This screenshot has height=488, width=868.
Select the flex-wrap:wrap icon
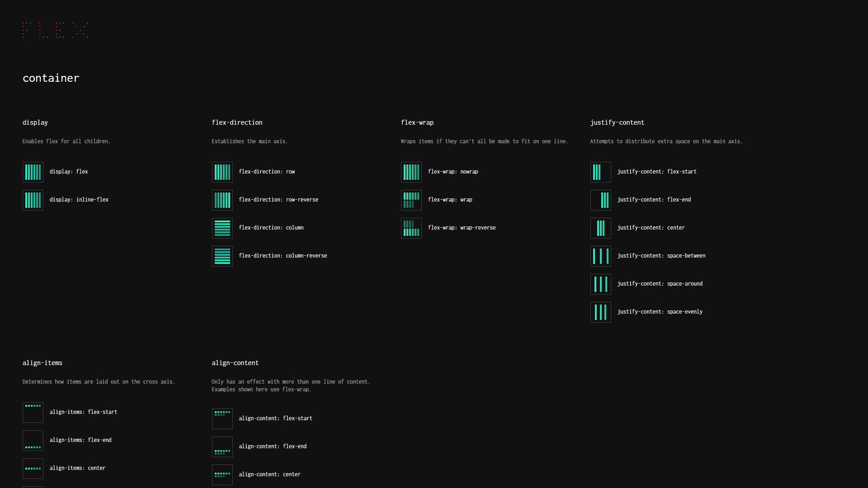pos(411,200)
